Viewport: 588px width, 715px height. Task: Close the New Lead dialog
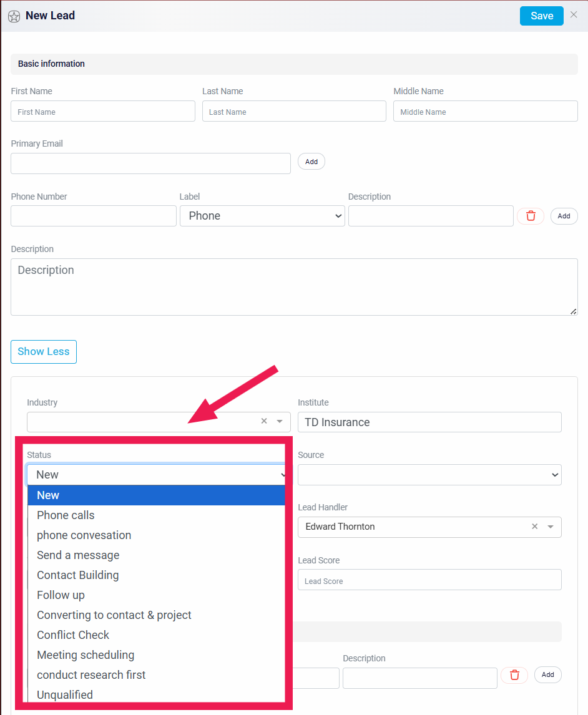coord(574,14)
